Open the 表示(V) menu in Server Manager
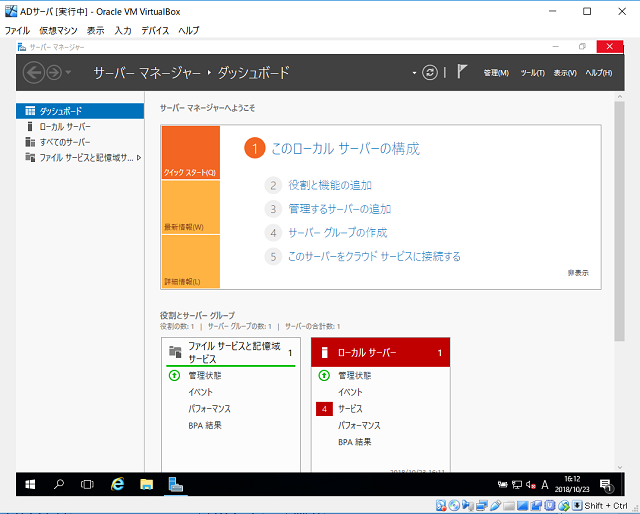 tap(565, 73)
